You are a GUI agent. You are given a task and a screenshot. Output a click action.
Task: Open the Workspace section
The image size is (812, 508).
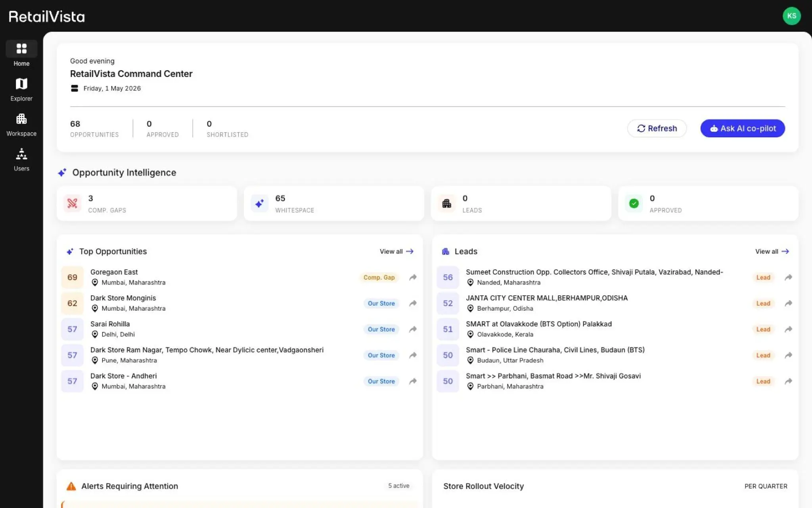pos(21,125)
